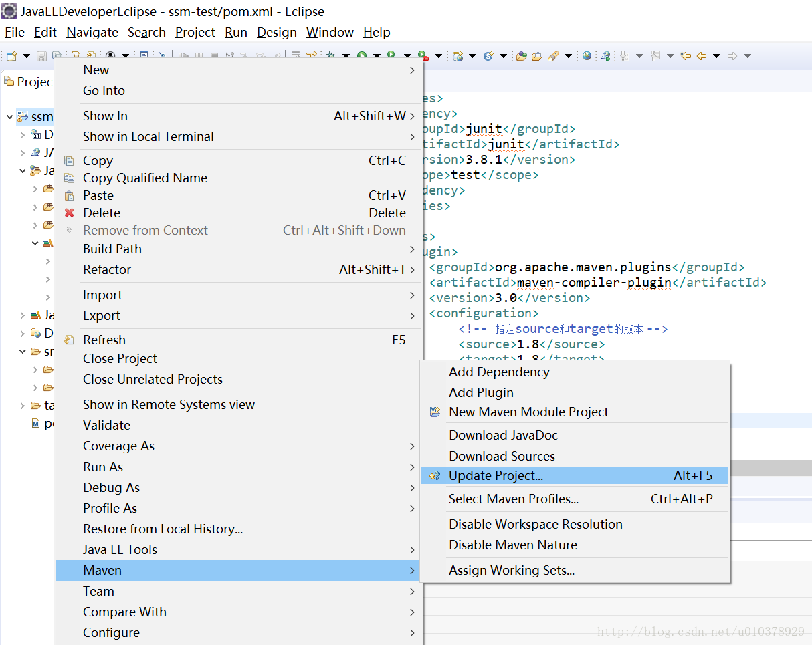
Task: Click the pom.xml file icon in tree
Action: pos(36,424)
